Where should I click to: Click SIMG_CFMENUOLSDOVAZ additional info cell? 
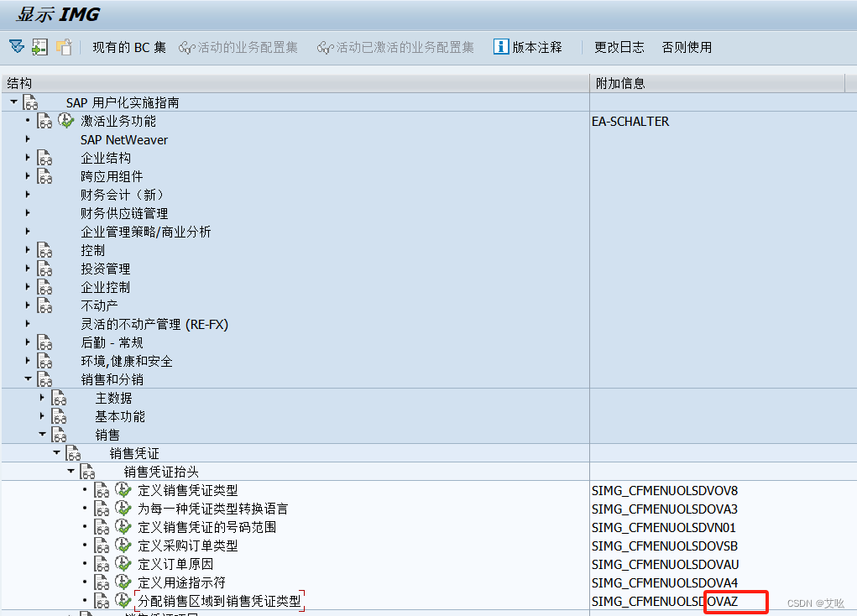click(665, 601)
